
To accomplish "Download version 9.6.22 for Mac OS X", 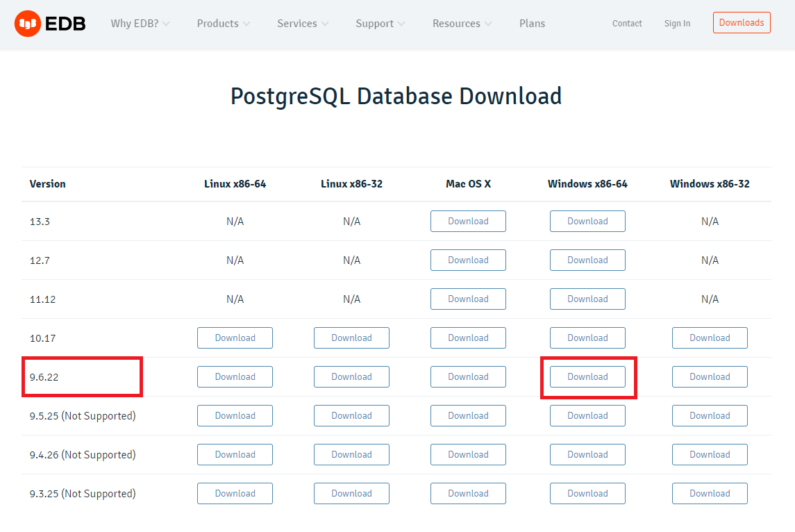I will tap(468, 377).
